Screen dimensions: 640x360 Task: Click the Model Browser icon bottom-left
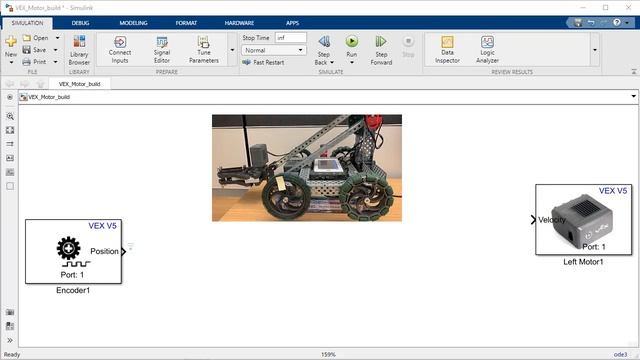coord(10,326)
